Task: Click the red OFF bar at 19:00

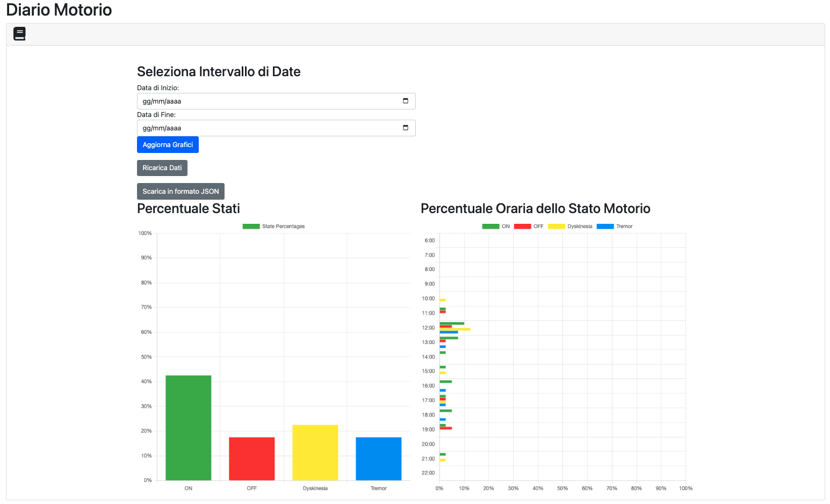Action: (446, 428)
